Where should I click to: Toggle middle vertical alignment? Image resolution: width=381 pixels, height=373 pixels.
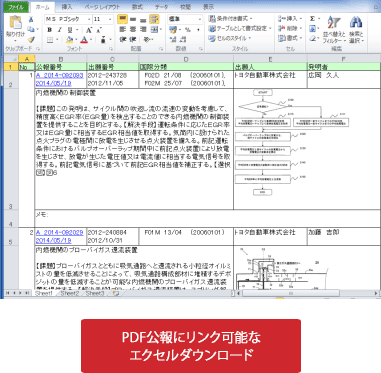coord(133,19)
